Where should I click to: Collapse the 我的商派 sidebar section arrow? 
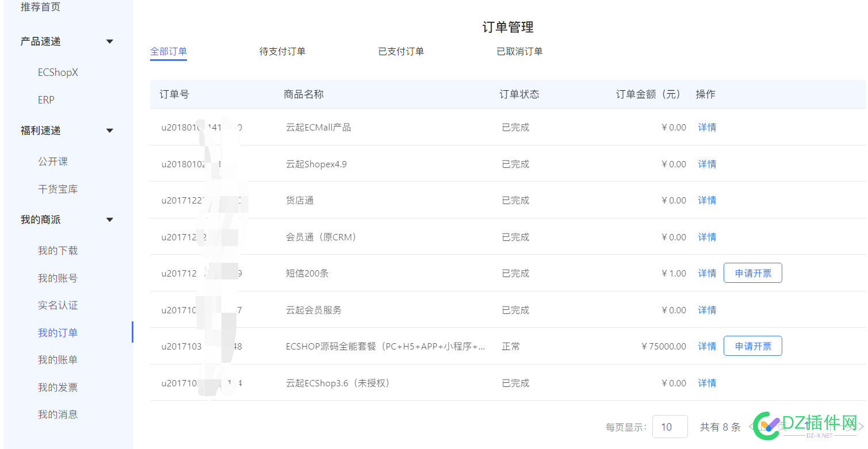click(110, 220)
